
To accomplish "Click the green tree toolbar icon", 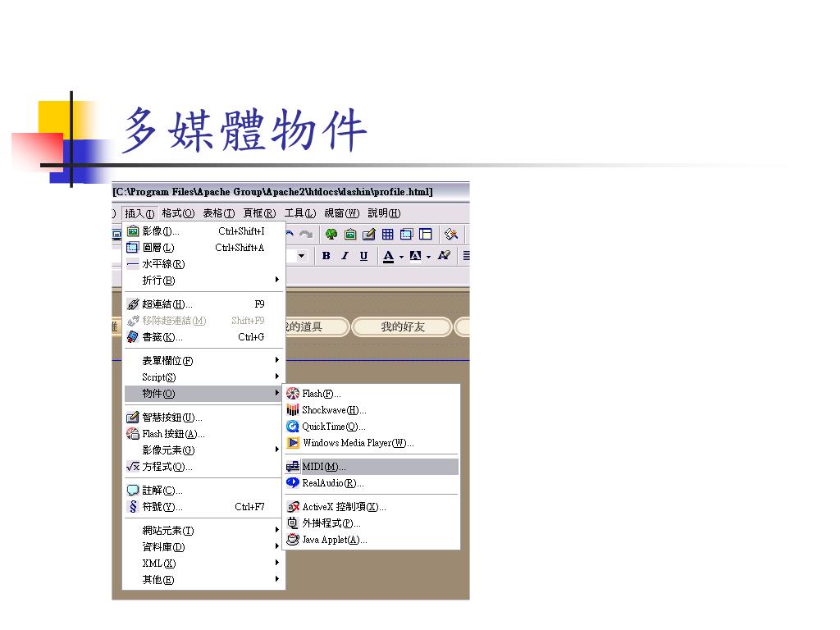I will pos(331,234).
